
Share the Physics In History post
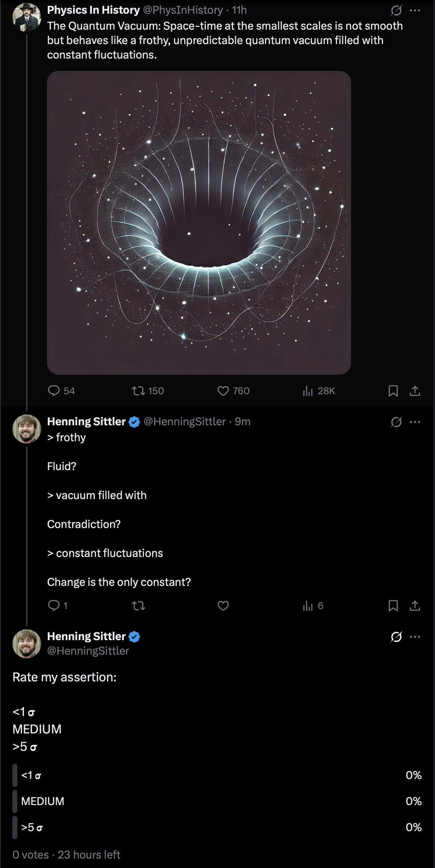pos(415,391)
